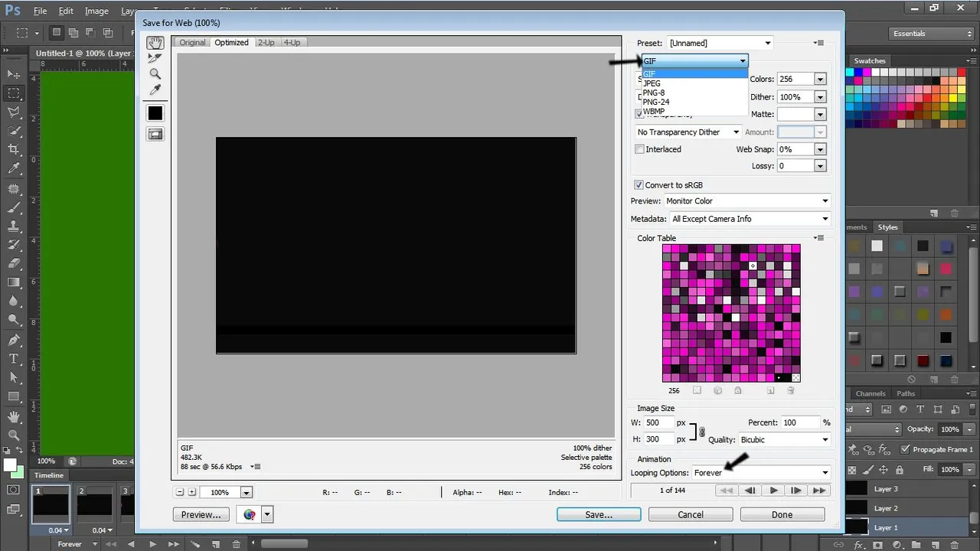Select the Eraser tool

[14, 264]
